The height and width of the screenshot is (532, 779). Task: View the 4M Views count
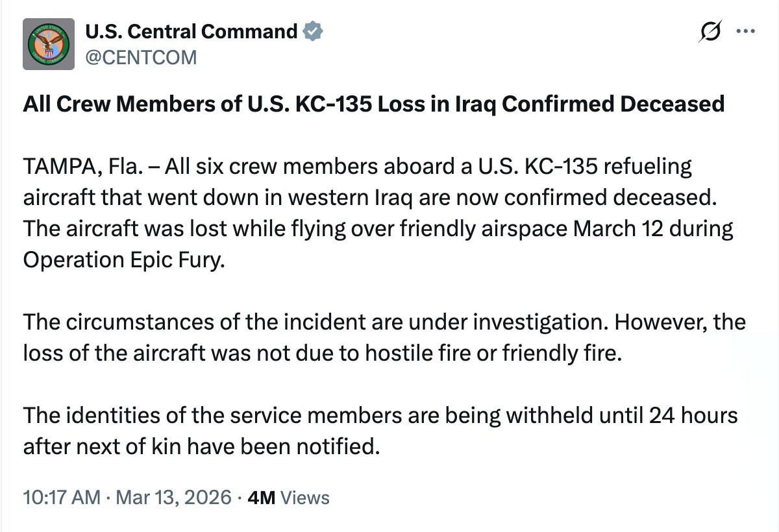tap(289, 498)
